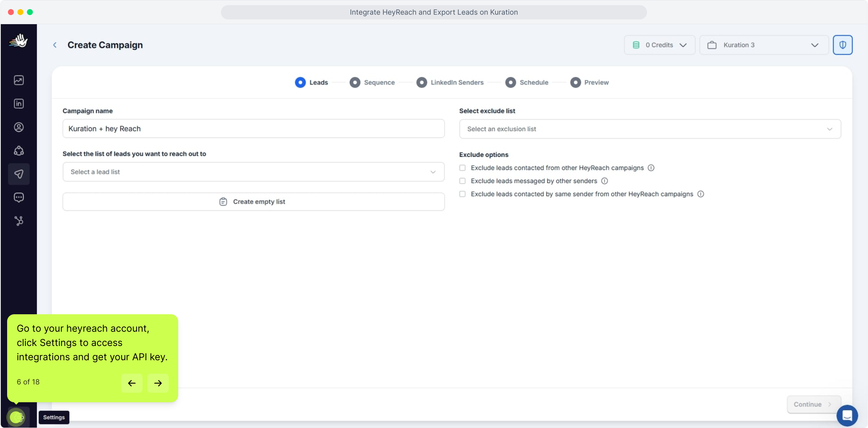
Task: Open the campaigns paper plane icon
Action: 19,174
